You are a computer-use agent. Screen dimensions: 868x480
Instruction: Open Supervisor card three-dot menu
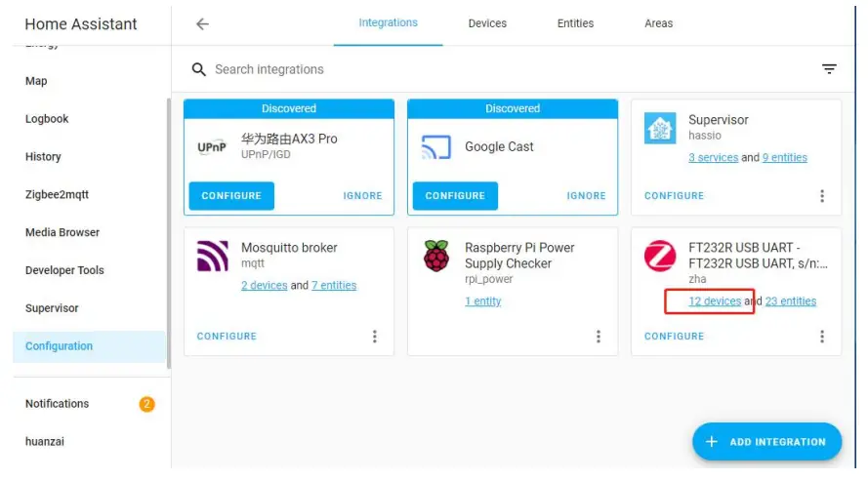[x=822, y=196]
